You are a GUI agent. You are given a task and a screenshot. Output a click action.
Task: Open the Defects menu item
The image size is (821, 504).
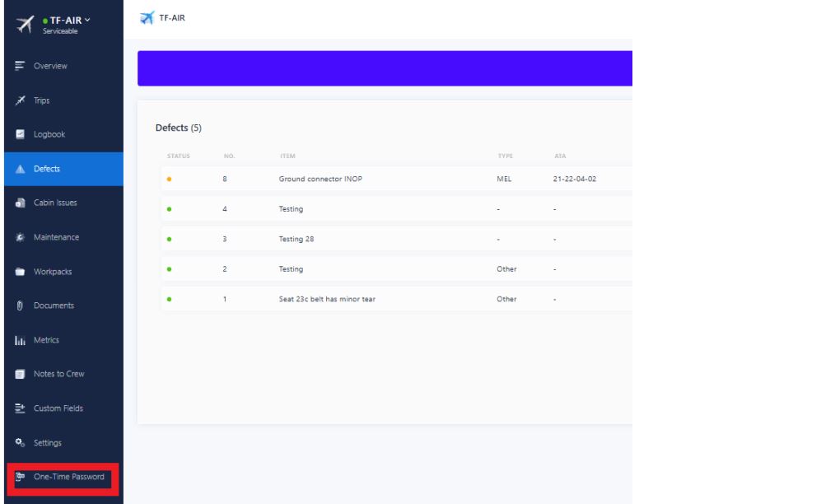pyautogui.click(x=46, y=169)
